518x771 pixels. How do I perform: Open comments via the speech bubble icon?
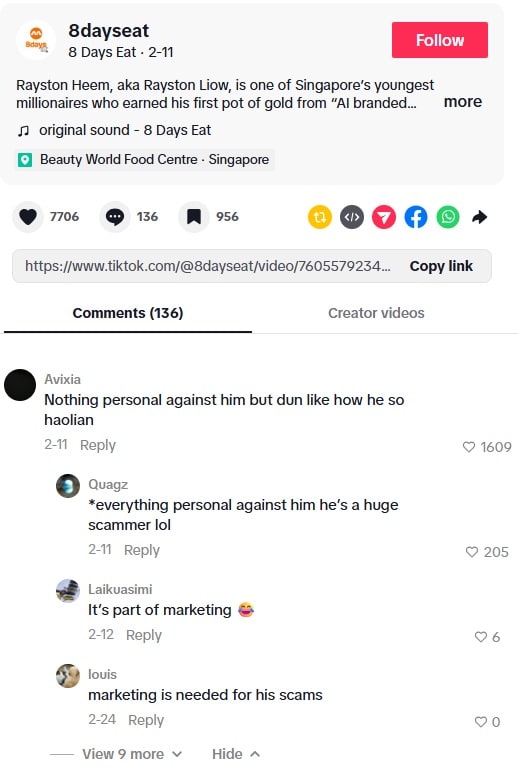115,217
